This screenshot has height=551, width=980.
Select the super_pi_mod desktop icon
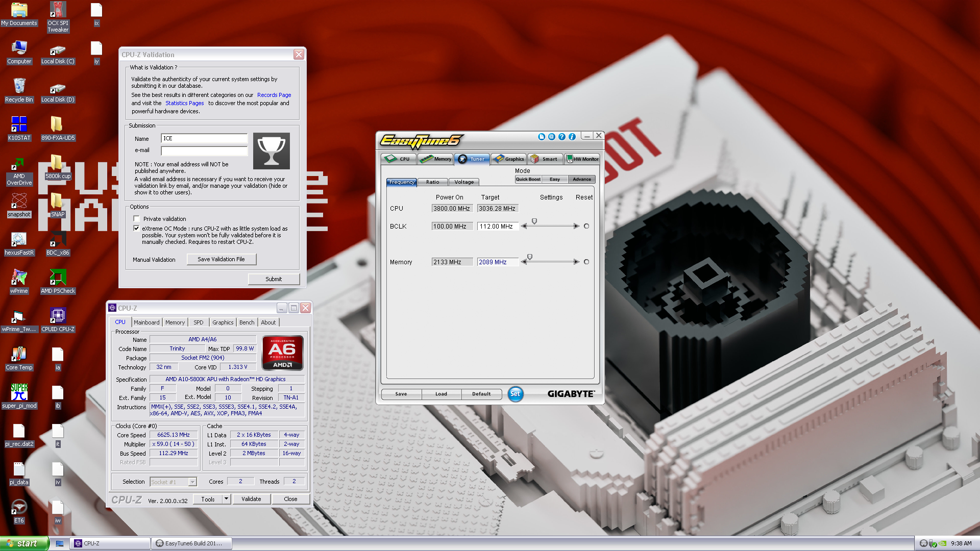tap(19, 396)
